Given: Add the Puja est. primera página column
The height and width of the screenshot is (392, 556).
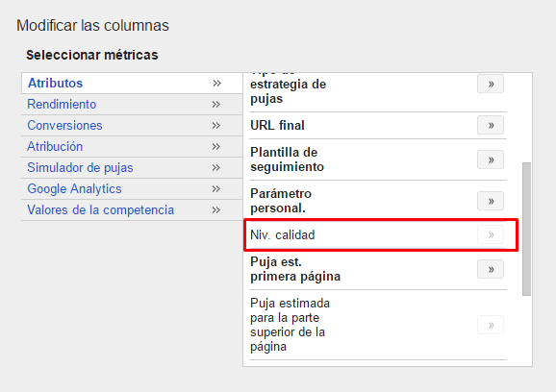Looking at the screenshot, I should [x=491, y=269].
